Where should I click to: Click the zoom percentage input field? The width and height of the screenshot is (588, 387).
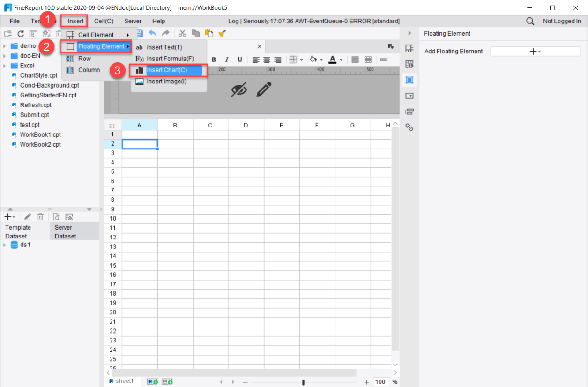click(380, 381)
